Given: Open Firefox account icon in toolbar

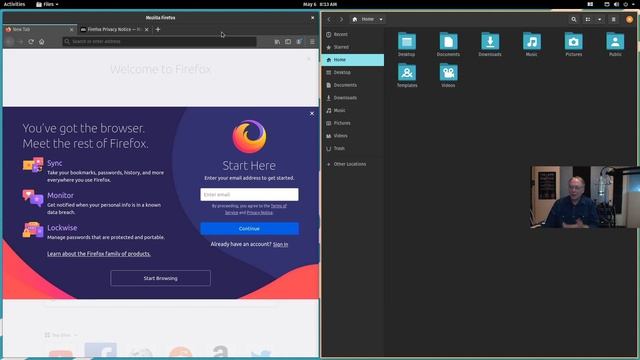Looking at the screenshot, I should 299,42.
